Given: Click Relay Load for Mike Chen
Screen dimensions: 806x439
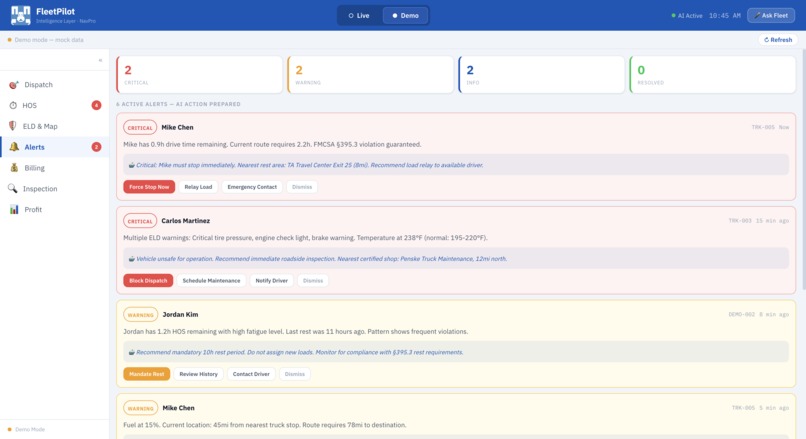Looking at the screenshot, I should (198, 187).
